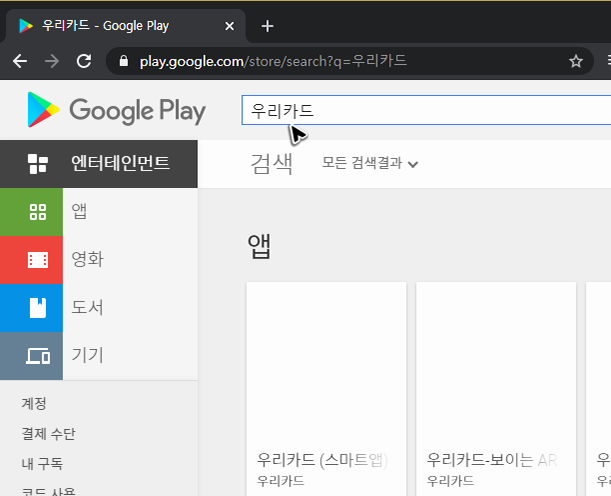Click the padlock site security icon
The width and height of the screenshot is (611, 496).
pos(124,61)
